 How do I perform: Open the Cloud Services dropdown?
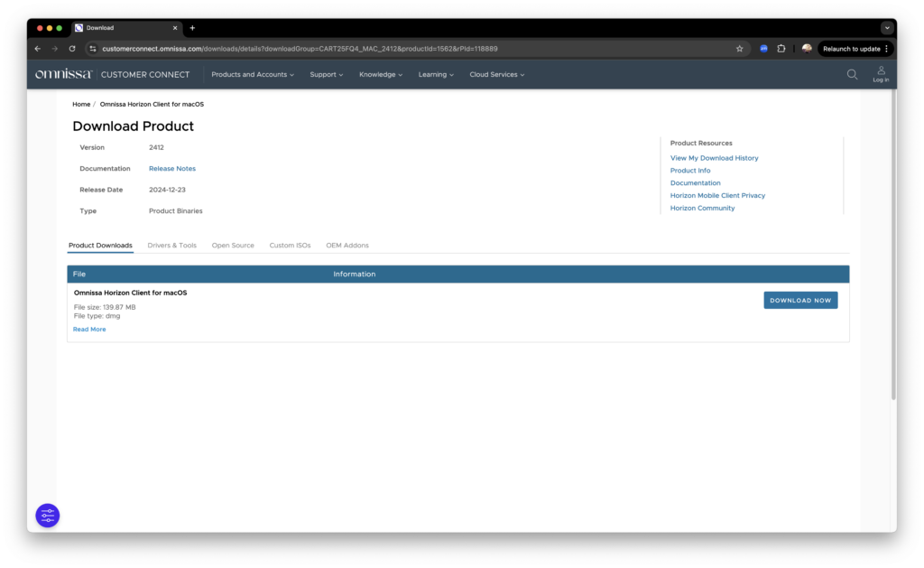[495, 74]
